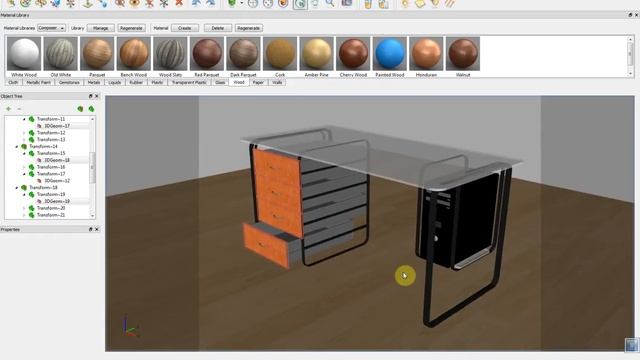640x360 pixels.
Task: Select the Red Parquet material
Action: coord(207,54)
